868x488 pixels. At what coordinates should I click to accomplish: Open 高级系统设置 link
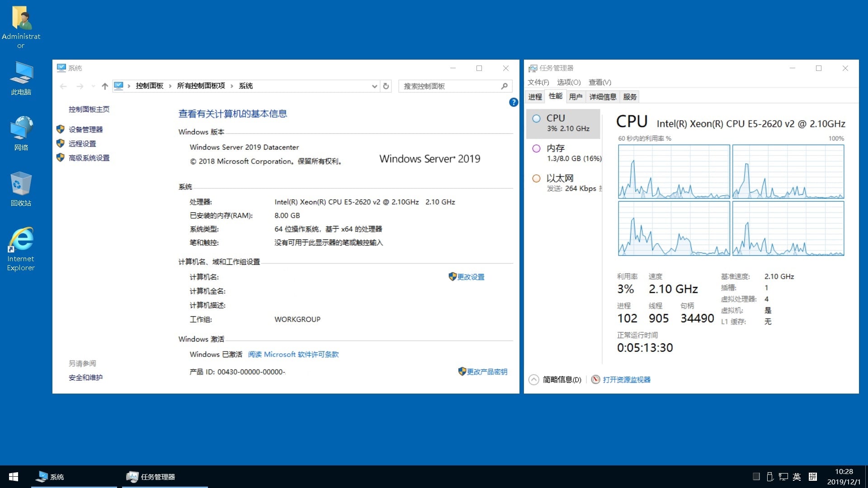click(x=89, y=158)
